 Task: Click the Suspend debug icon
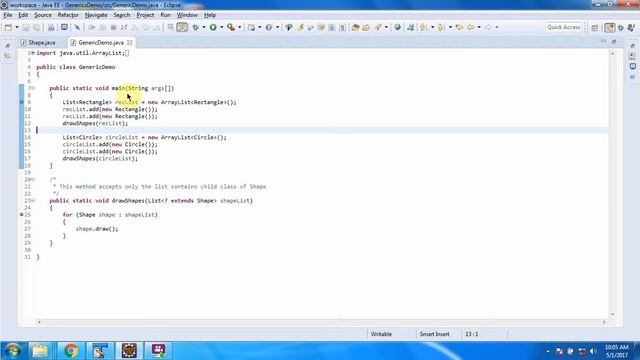(103, 27)
